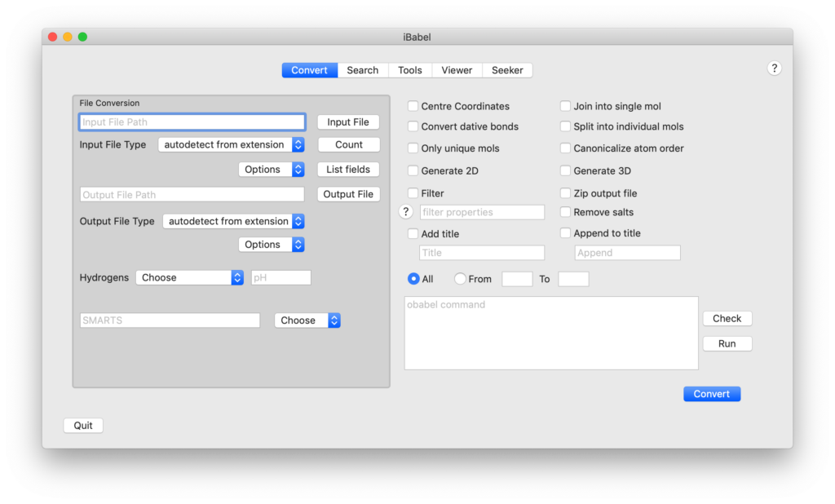Image resolution: width=835 pixels, height=504 pixels.
Task: Toggle Convert dative bonds option
Action: 413,126
